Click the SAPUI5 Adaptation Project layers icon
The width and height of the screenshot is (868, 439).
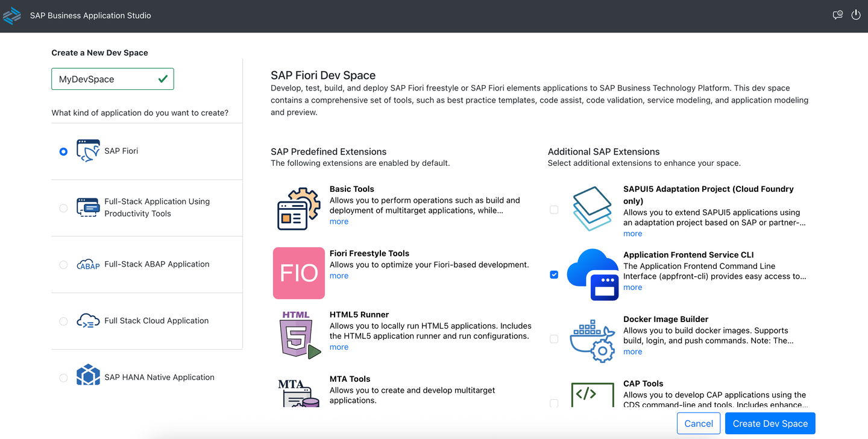pyautogui.click(x=593, y=209)
